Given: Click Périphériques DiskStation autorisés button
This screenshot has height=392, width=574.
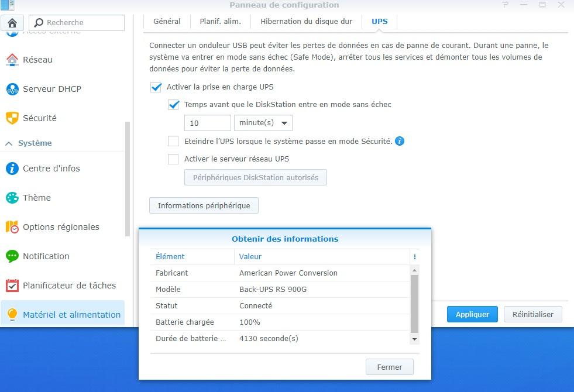Looking at the screenshot, I should (256, 177).
